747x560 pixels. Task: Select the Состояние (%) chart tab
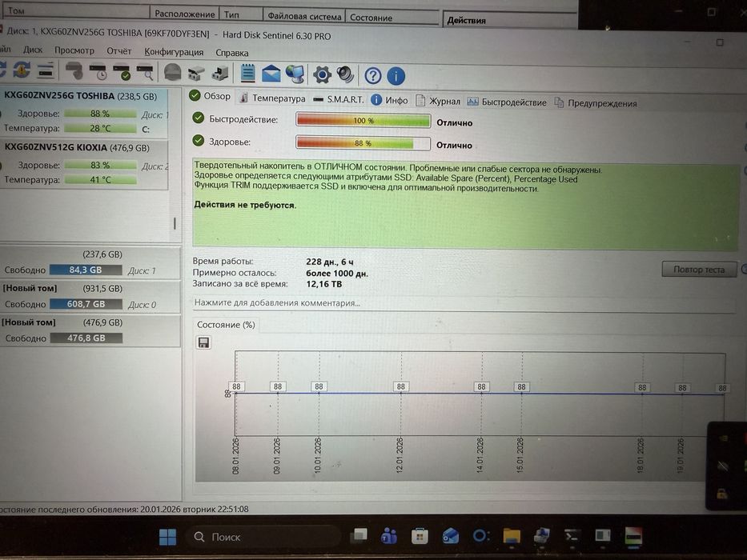click(x=226, y=325)
